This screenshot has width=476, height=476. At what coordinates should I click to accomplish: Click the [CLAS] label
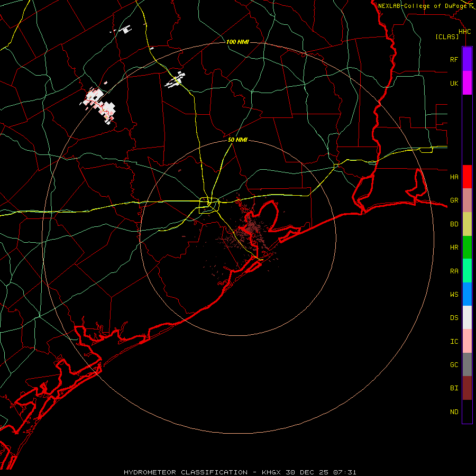click(447, 36)
